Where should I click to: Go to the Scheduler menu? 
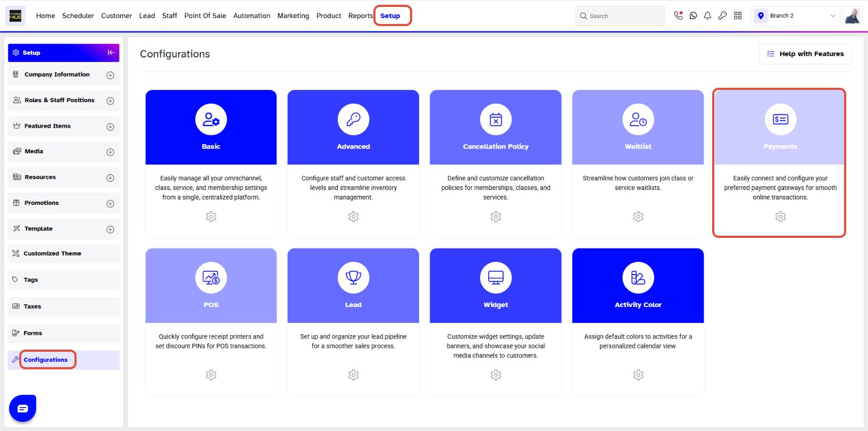pos(78,16)
